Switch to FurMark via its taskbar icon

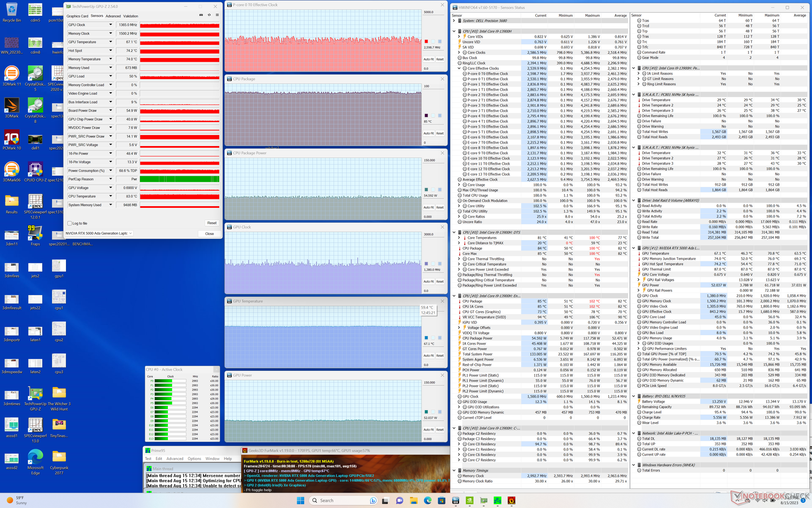(x=511, y=500)
